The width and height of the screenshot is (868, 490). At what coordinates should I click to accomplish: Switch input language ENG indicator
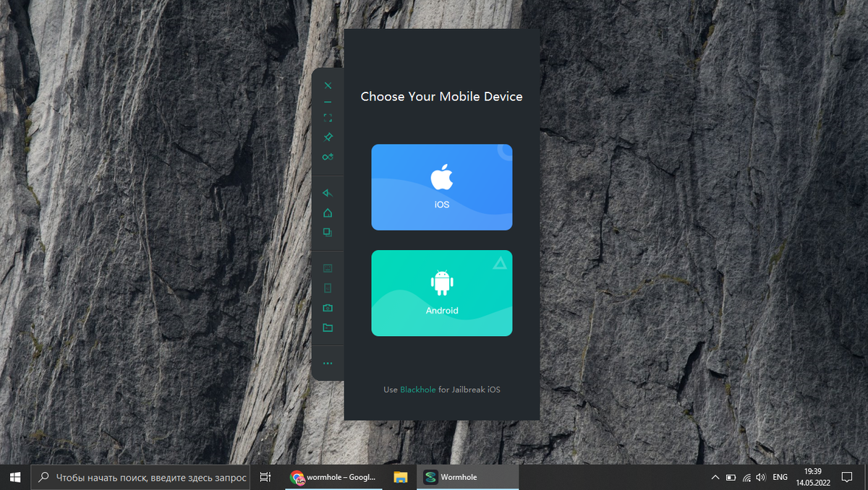point(780,478)
